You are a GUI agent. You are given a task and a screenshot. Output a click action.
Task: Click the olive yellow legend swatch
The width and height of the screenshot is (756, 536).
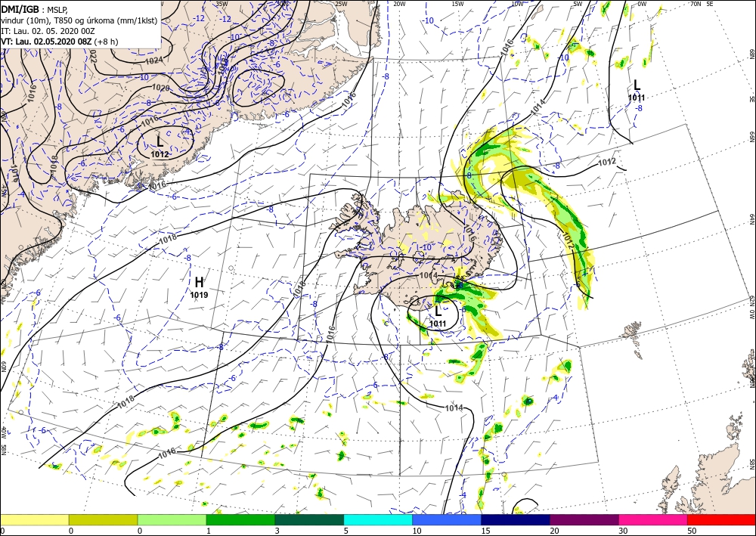[x=103, y=519]
